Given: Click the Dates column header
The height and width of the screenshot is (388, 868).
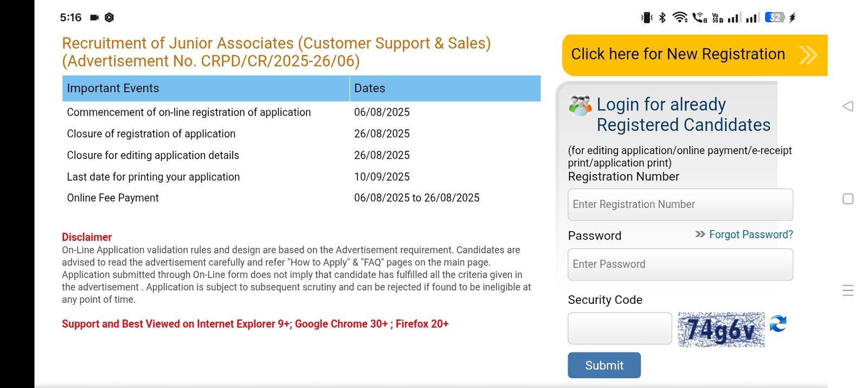Looking at the screenshot, I should 445,88.
